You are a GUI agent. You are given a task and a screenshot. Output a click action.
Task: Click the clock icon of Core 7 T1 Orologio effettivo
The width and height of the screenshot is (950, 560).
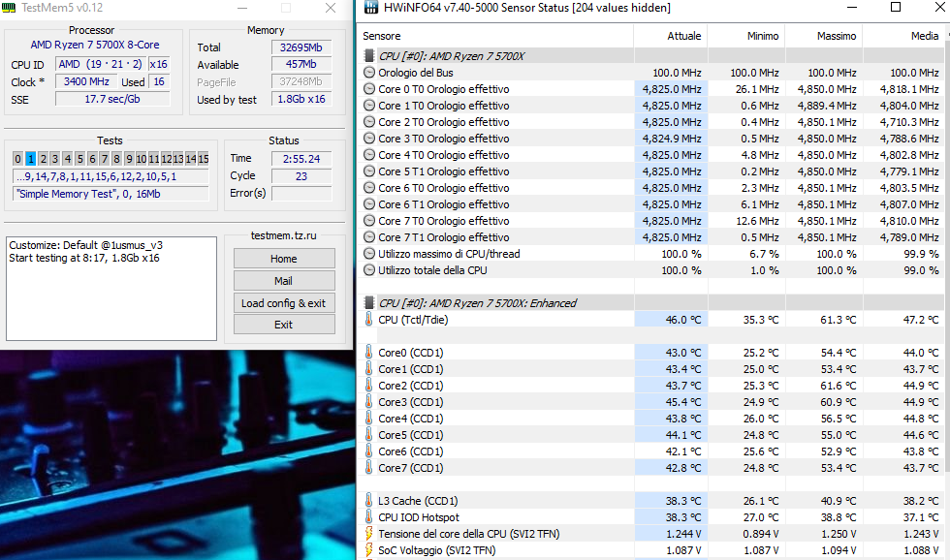pyautogui.click(x=369, y=236)
